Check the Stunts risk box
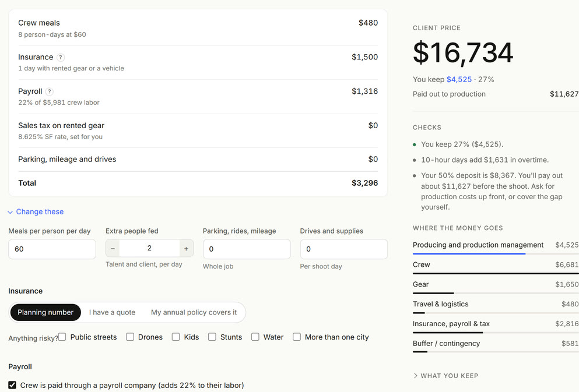This screenshot has width=579, height=392. point(212,337)
